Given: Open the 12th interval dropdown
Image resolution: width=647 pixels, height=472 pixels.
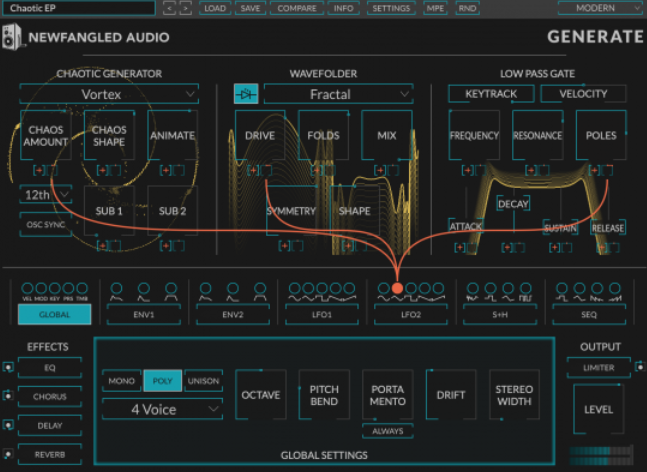Looking at the screenshot, I should click(x=46, y=194).
